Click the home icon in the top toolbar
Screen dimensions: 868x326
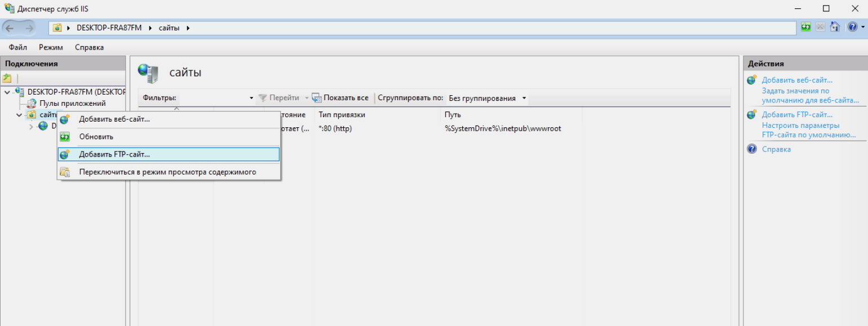[835, 27]
